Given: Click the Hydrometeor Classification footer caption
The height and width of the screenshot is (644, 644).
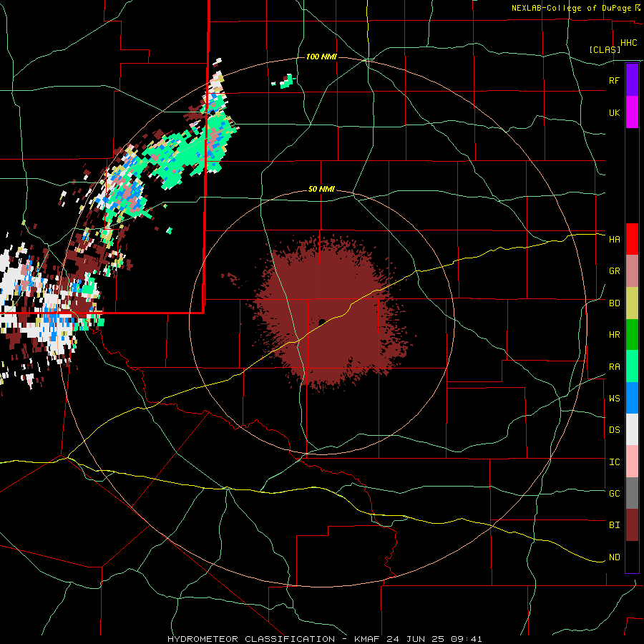Looking at the screenshot, I should [x=324, y=639].
